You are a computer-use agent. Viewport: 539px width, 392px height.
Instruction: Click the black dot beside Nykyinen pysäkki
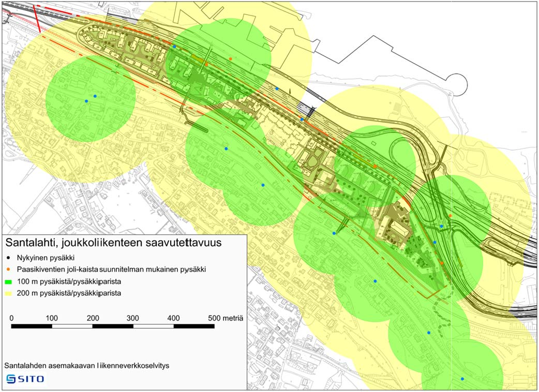click(8, 258)
